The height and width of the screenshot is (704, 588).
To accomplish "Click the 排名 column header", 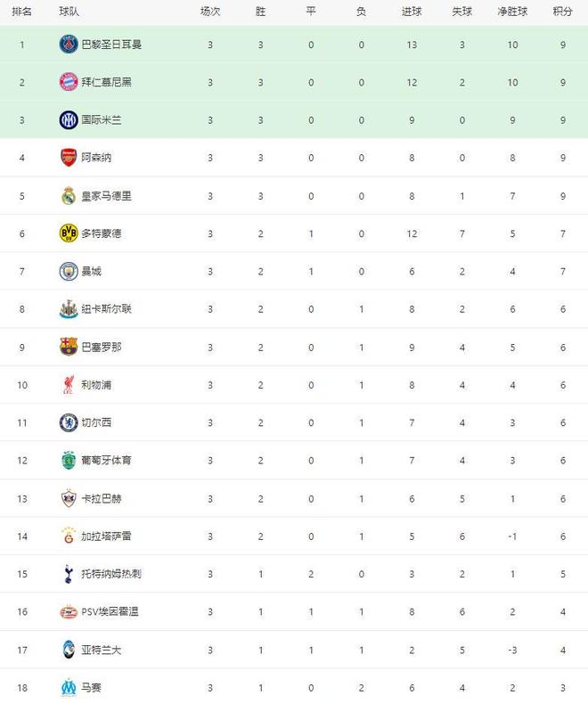I will 23,12.
